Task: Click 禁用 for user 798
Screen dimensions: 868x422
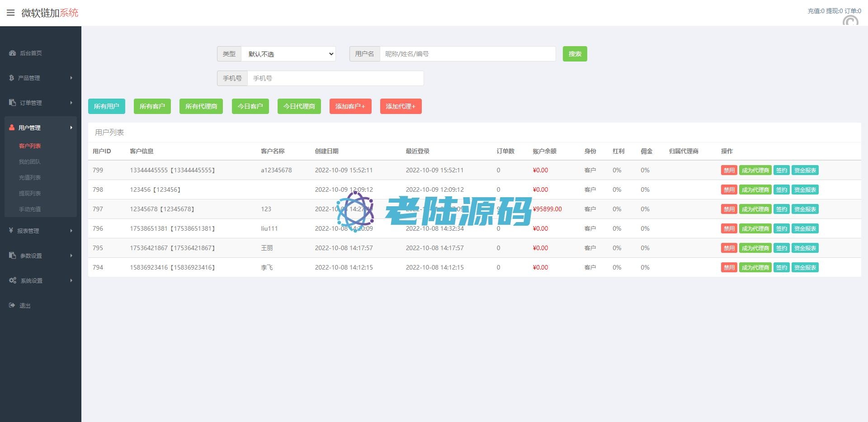Action: [x=729, y=190]
